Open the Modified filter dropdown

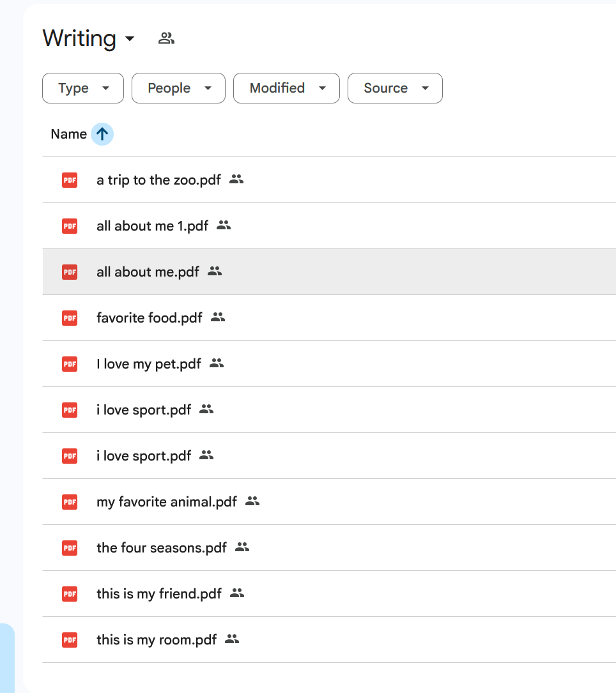coord(286,88)
